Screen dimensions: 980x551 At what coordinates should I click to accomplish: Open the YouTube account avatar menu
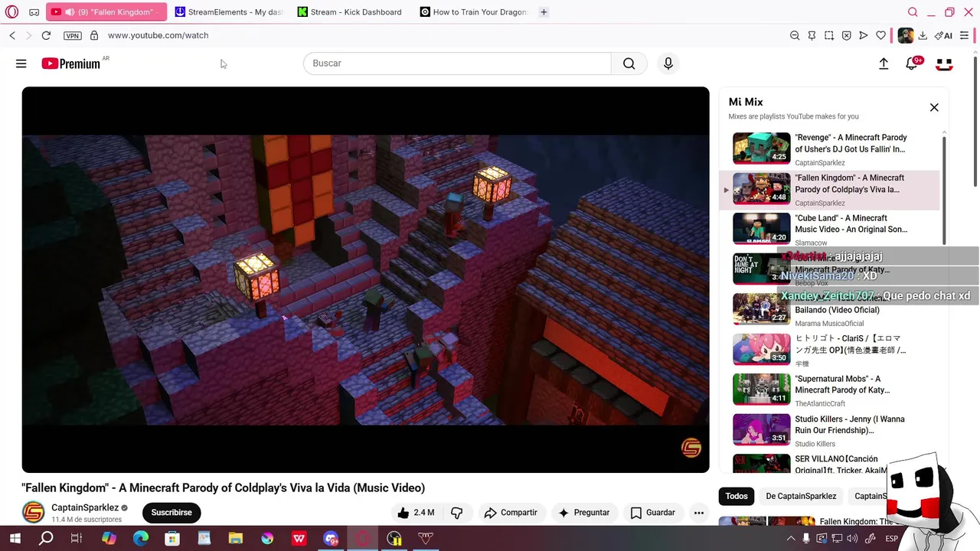944,64
